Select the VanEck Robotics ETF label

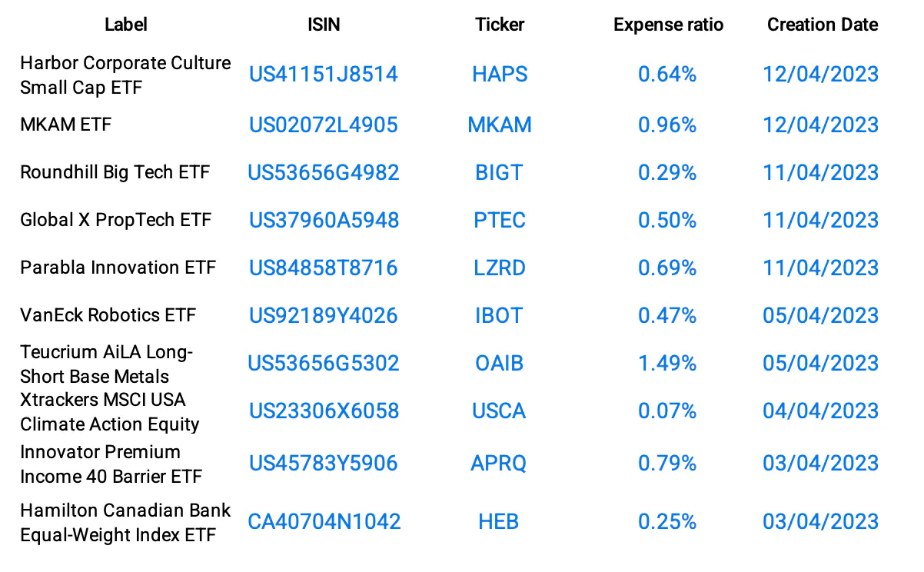(x=108, y=315)
